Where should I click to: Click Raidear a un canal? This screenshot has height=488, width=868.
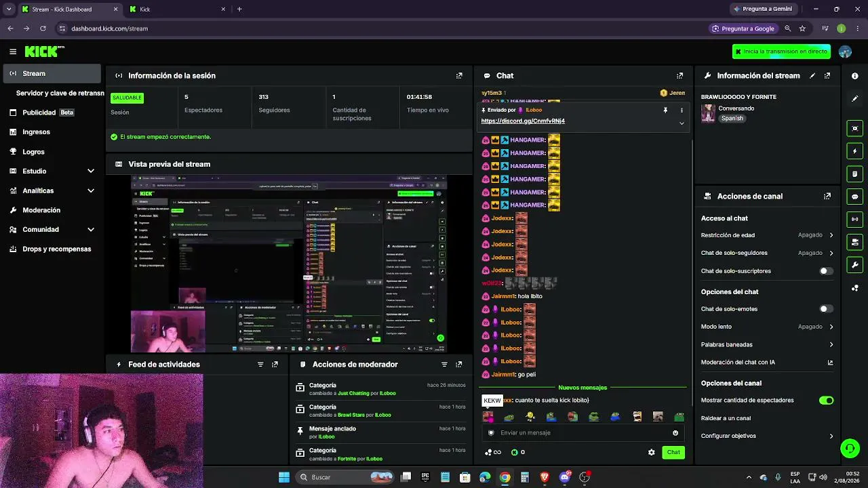pos(726,419)
